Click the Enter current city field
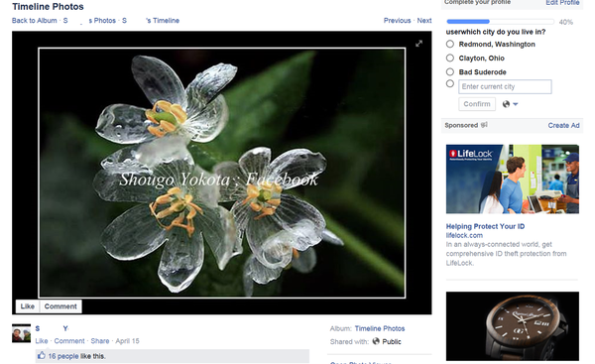The image size is (595, 364). click(x=505, y=86)
